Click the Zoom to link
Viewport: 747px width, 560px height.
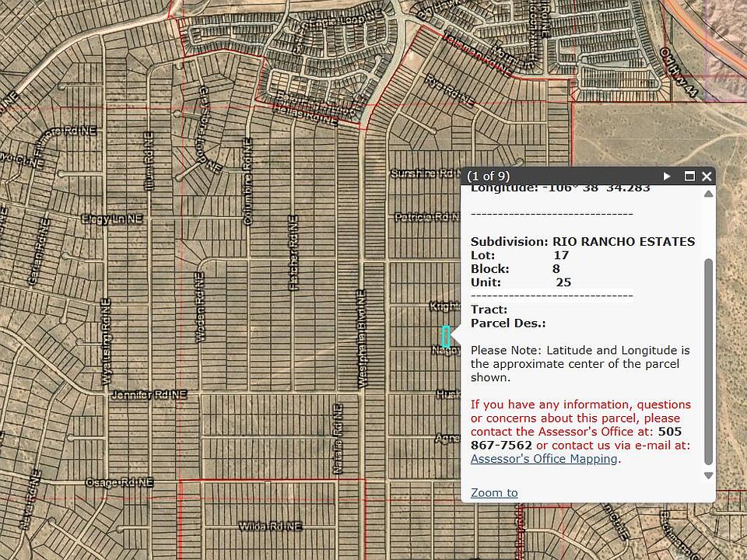[x=494, y=492]
